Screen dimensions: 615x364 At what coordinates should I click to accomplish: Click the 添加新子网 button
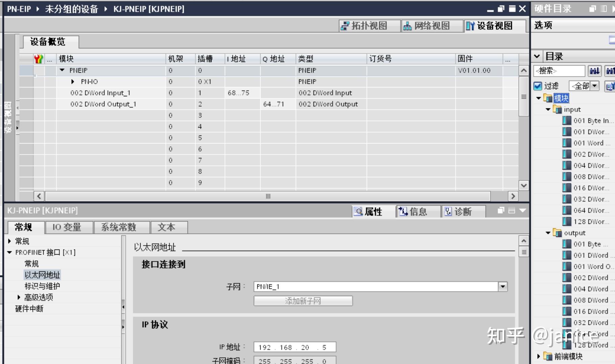click(303, 301)
